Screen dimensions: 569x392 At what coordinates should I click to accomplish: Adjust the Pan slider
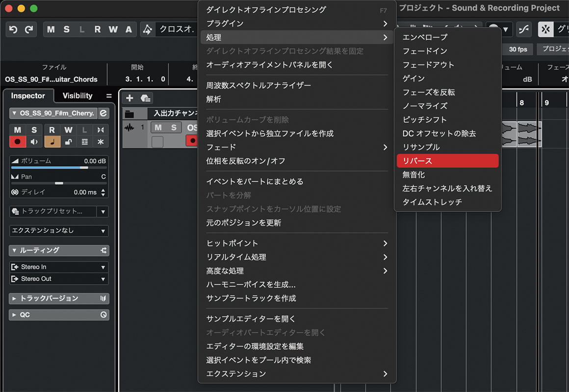[59, 183]
